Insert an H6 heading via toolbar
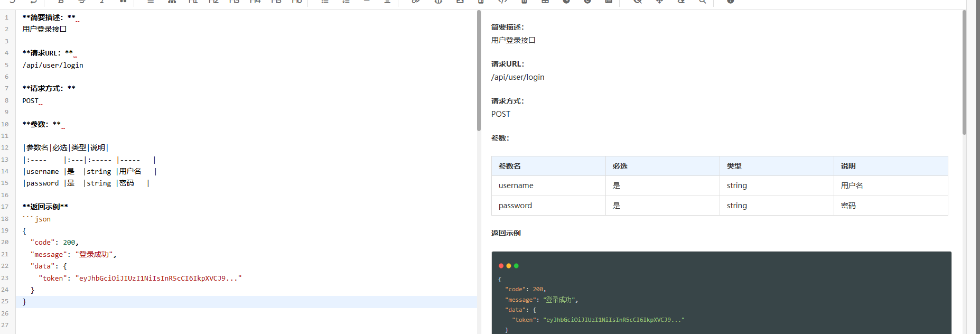 (x=297, y=2)
